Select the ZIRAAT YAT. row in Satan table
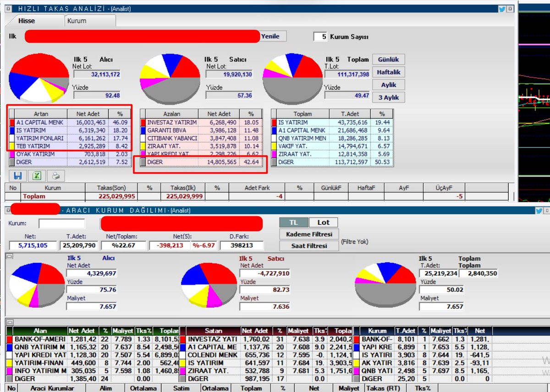The height and width of the screenshot is (392, 550). coord(267,370)
